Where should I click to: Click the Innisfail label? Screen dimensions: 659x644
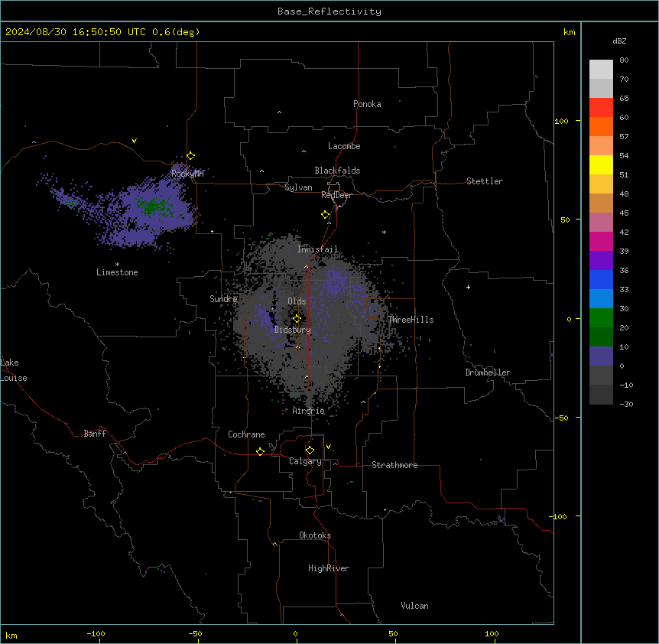(x=318, y=249)
